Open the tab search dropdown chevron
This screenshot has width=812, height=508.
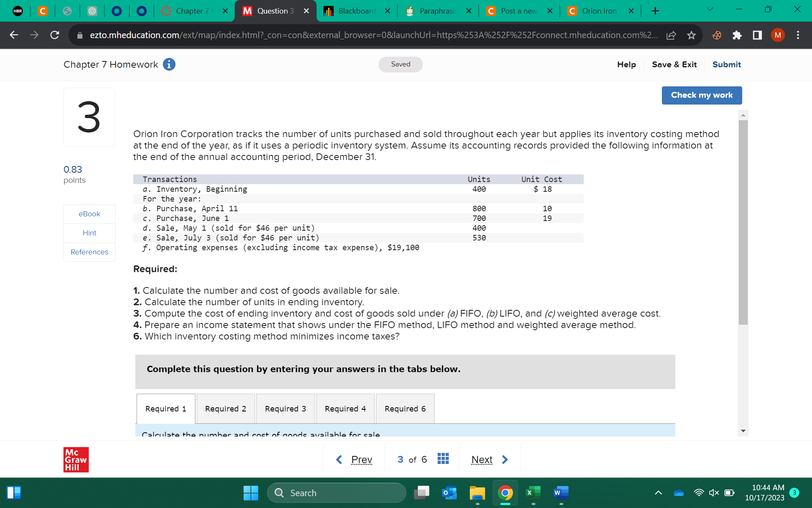tap(710, 10)
